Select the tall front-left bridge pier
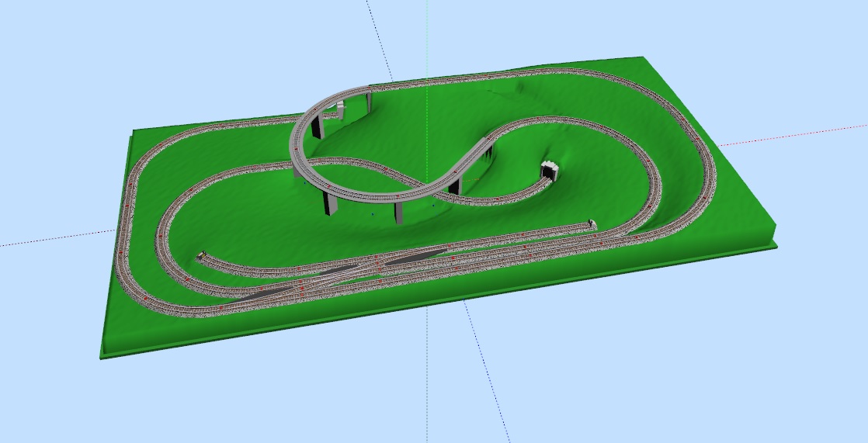The width and height of the screenshot is (868, 443). tap(331, 202)
